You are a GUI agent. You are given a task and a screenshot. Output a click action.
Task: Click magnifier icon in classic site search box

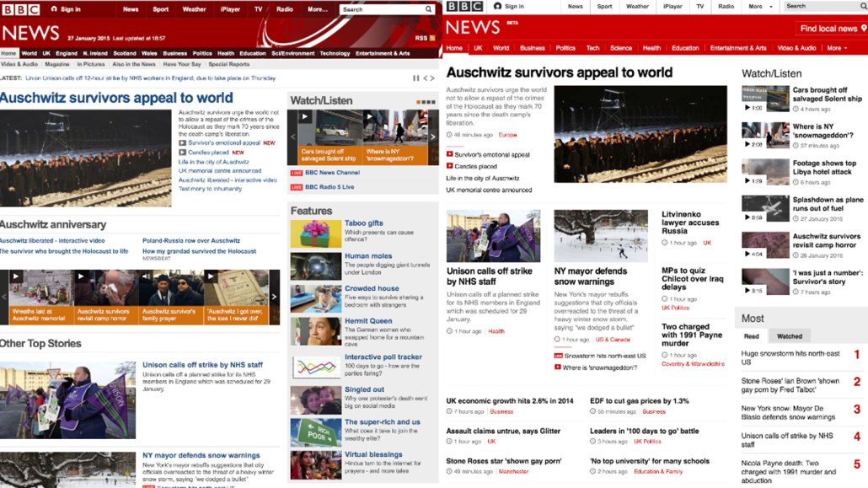[x=429, y=9]
